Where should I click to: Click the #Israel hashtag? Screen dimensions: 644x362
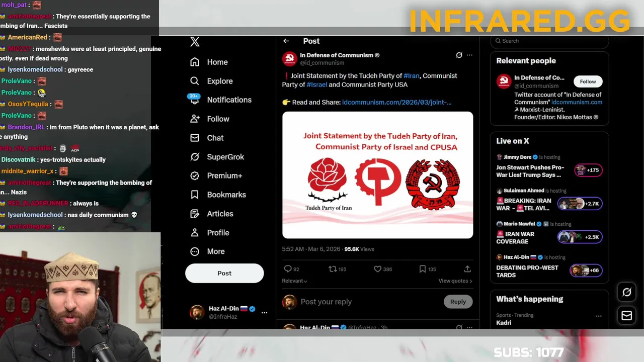click(x=317, y=84)
